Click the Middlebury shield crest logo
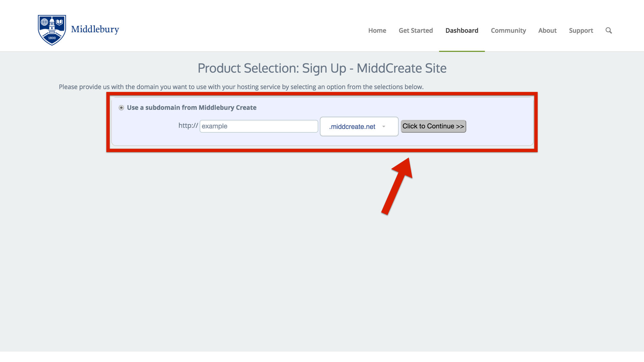Viewport: 644px width, 362px height. [52, 30]
